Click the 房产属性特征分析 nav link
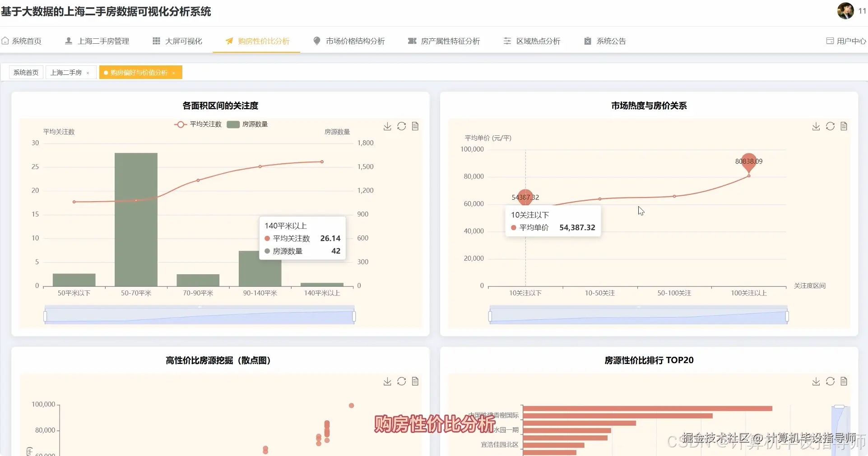Viewport: 868px width, 456px height. [451, 41]
